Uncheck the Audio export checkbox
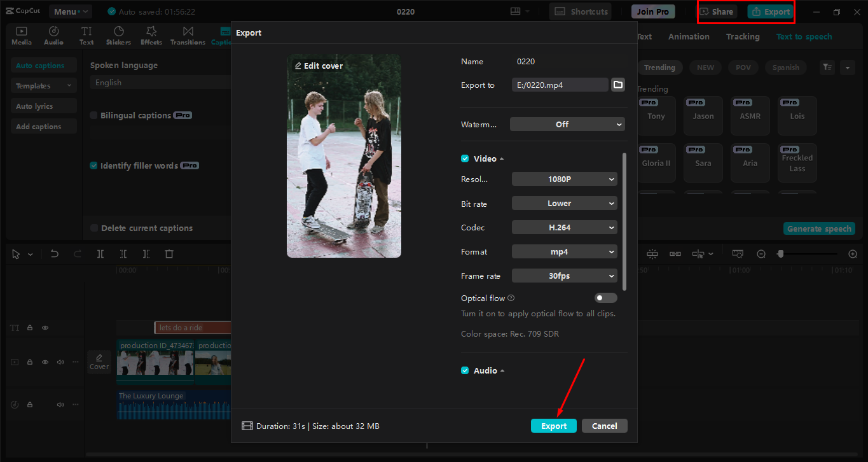 pyautogui.click(x=465, y=370)
